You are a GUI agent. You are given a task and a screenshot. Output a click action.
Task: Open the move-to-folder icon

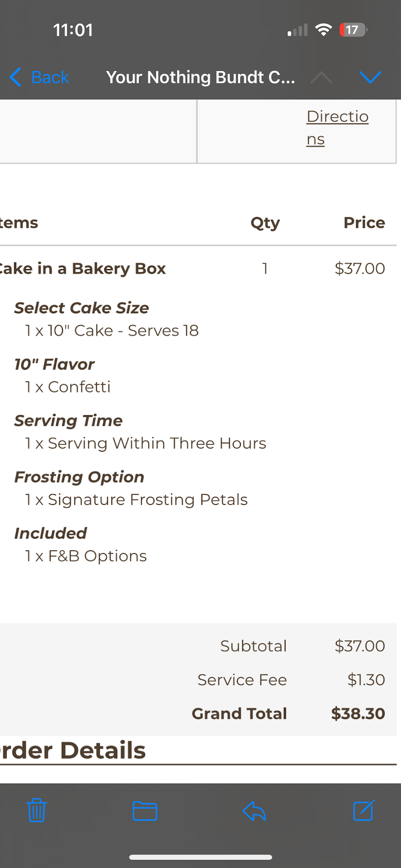coord(145,811)
